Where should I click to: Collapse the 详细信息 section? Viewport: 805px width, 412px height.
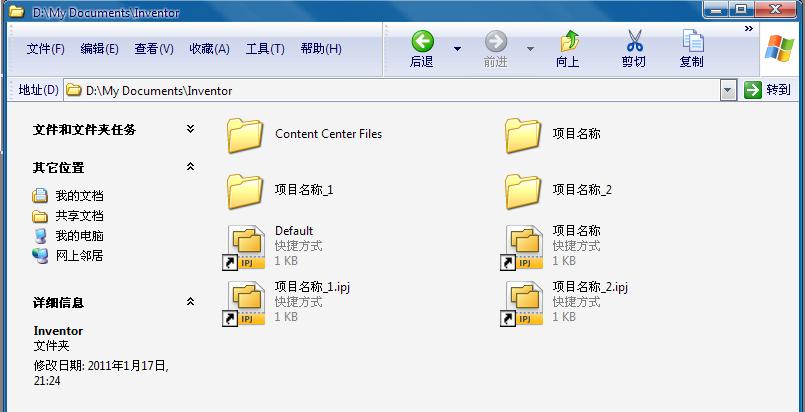tap(191, 302)
